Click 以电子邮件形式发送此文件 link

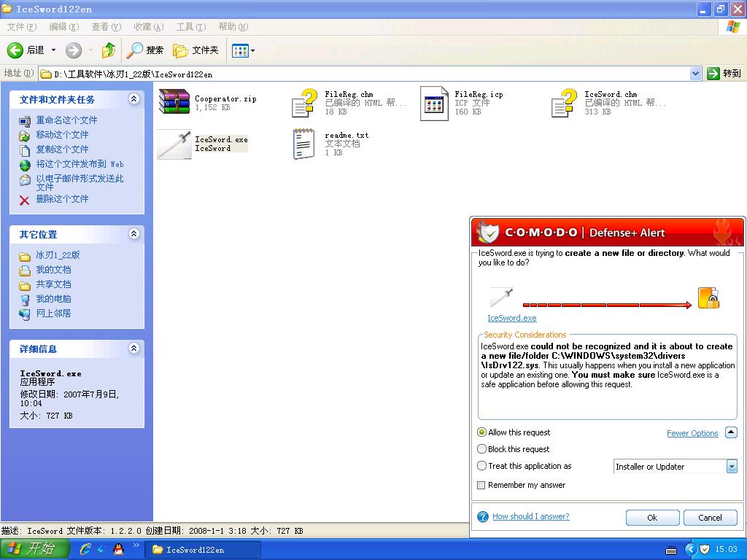click(80, 183)
